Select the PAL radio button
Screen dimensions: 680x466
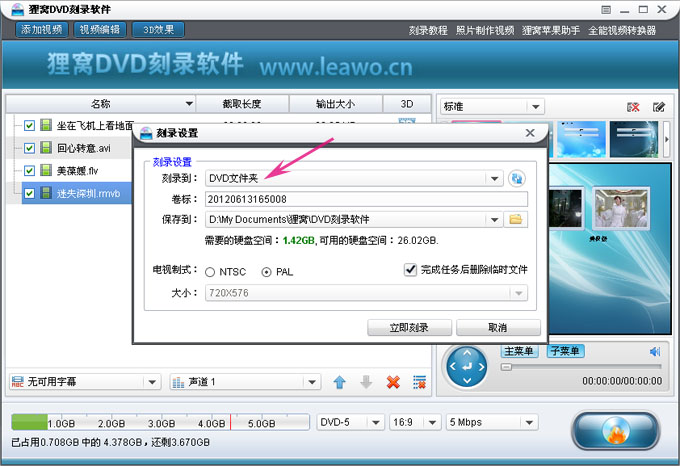click(x=266, y=272)
